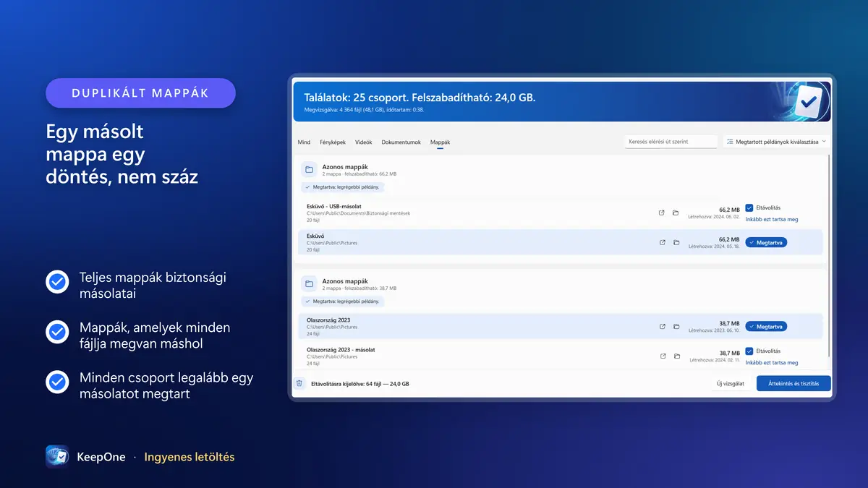Viewport: 868px width, 488px height.
Task: Click the Eltávolításra kijelölve: 64 fájl status text
Action: [359, 384]
